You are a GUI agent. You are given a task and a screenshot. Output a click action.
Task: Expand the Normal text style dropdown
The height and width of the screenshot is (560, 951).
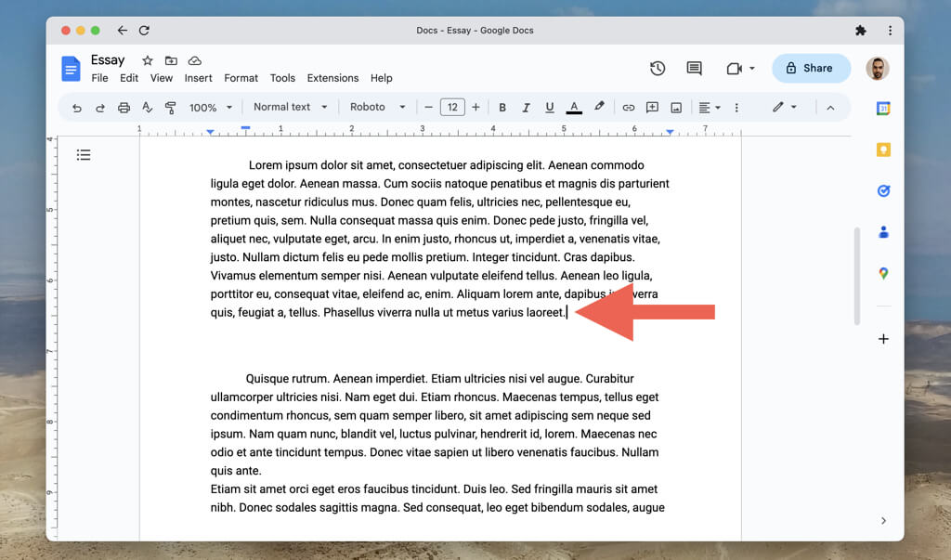290,107
